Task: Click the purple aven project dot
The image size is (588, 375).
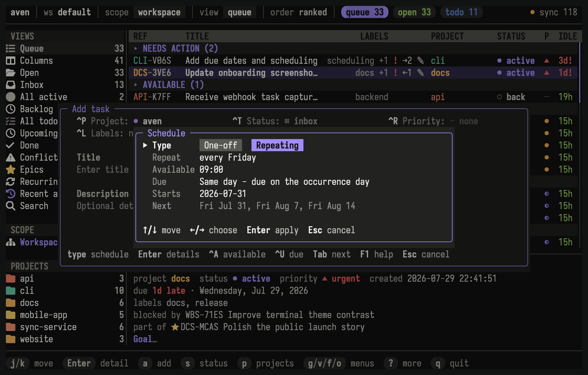Action: (136, 121)
